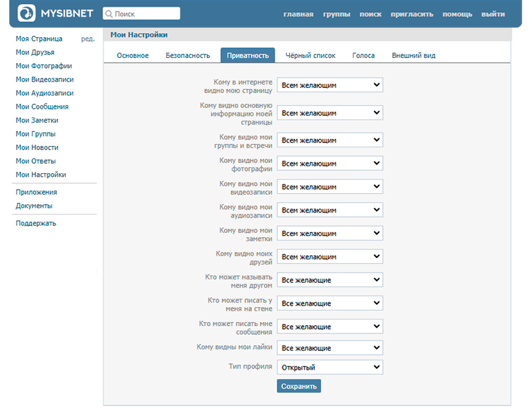Go to главная in the header
This screenshot has width=532, height=408.
click(x=298, y=14)
